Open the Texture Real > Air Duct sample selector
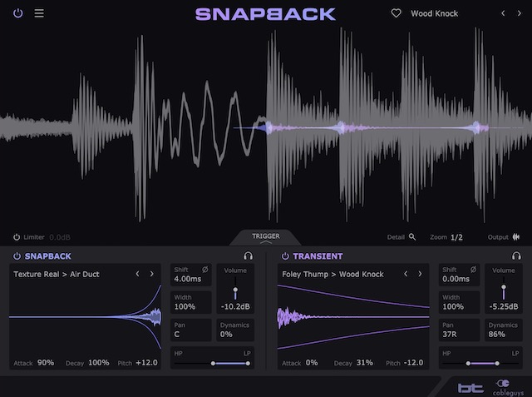This screenshot has height=397, width=532. click(57, 274)
